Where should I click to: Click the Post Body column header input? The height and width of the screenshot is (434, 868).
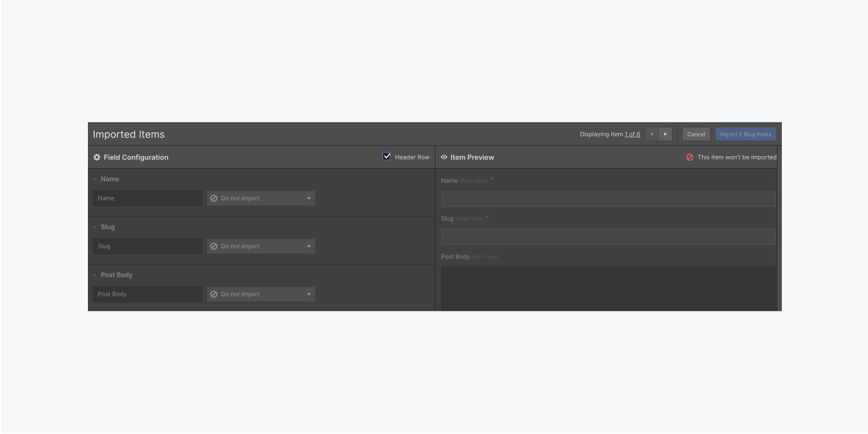pos(147,294)
